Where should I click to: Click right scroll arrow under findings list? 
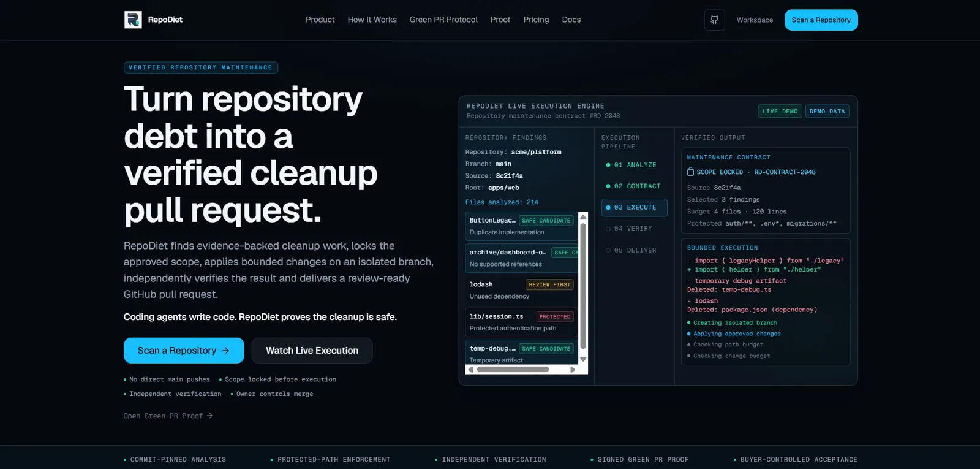(573, 370)
